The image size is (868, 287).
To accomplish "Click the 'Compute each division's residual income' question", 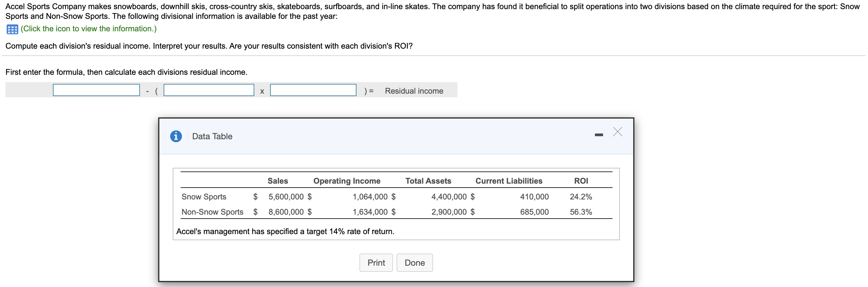I will [x=209, y=46].
